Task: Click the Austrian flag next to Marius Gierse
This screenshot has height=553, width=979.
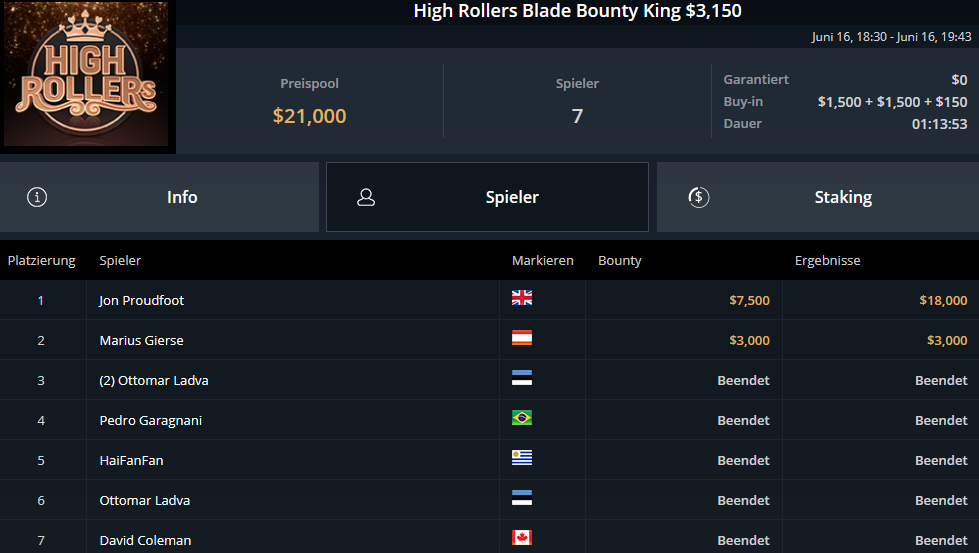Action: click(522, 338)
